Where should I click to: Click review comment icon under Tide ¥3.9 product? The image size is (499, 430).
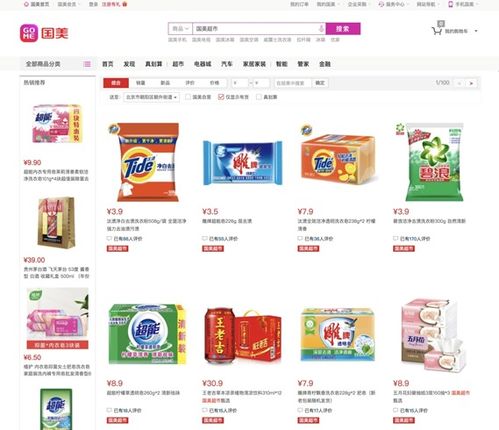click(109, 238)
